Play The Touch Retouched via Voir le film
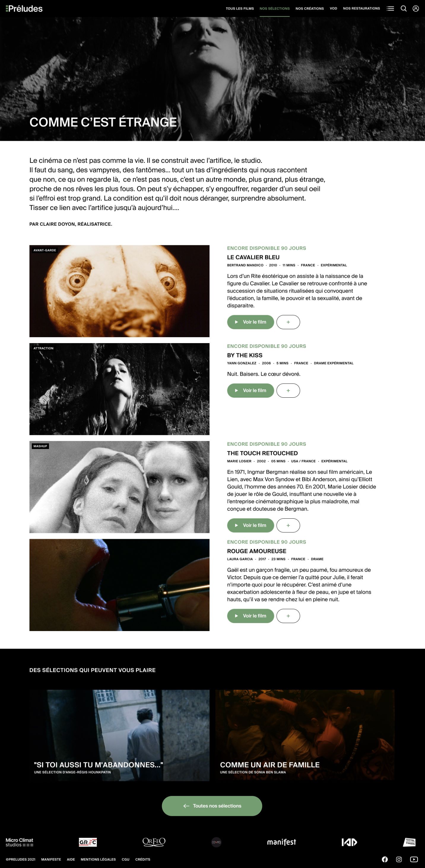Viewport: 425px width, 868px height. [250, 525]
